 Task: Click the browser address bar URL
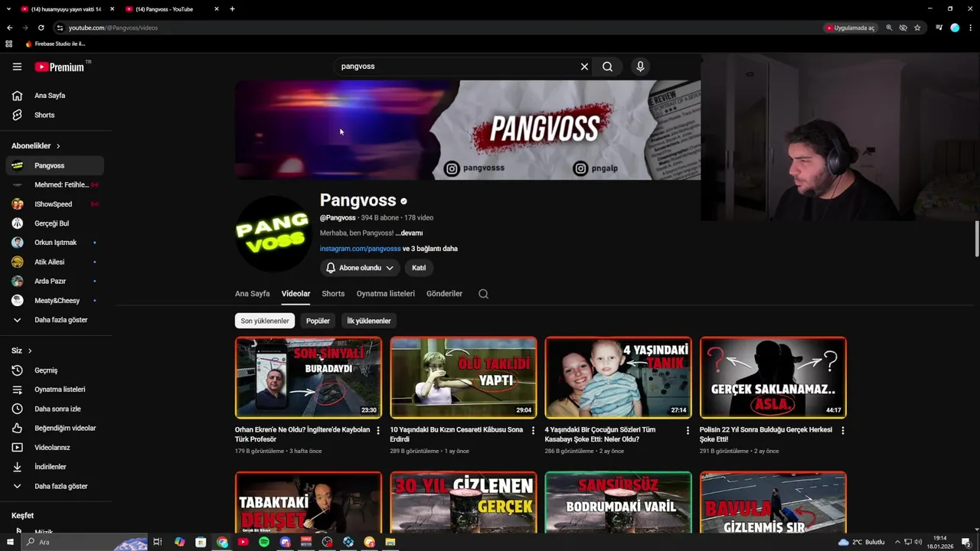pyautogui.click(x=113, y=28)
